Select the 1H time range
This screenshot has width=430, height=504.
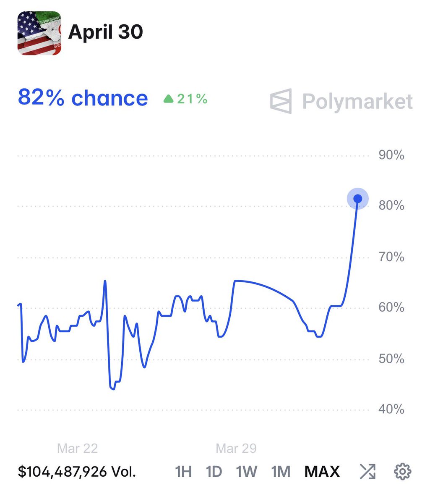click(183, 472)
